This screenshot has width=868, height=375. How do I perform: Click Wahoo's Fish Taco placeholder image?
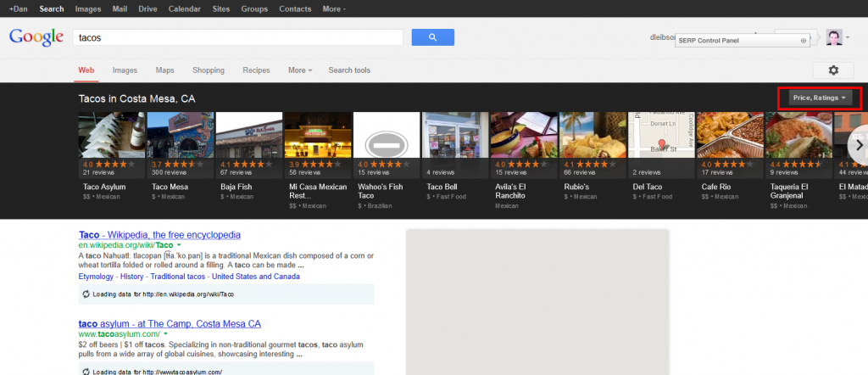(x=387, y=135)
